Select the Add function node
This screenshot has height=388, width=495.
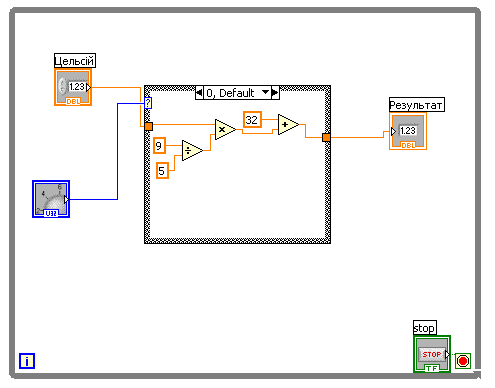coord(288,124)
